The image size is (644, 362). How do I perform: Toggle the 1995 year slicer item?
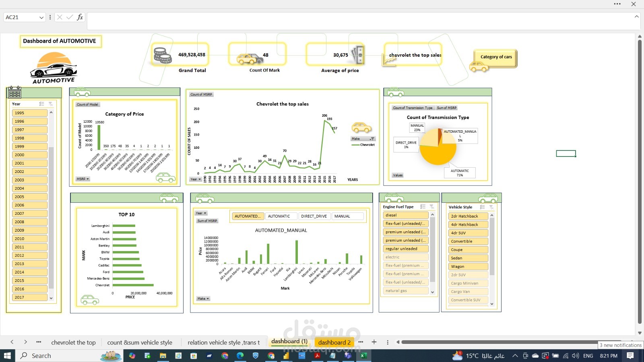pos(30,113)
